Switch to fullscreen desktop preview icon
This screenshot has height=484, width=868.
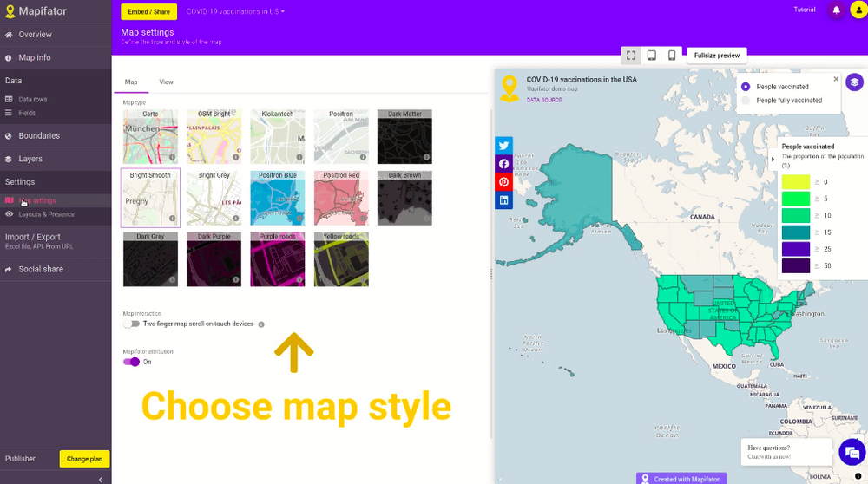pos(631,56)
